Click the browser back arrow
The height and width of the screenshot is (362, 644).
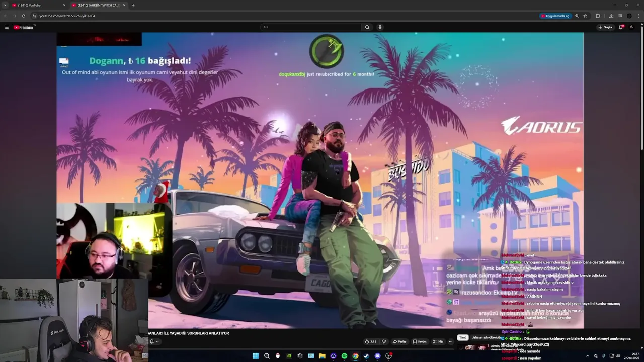(x=6, y=16)
